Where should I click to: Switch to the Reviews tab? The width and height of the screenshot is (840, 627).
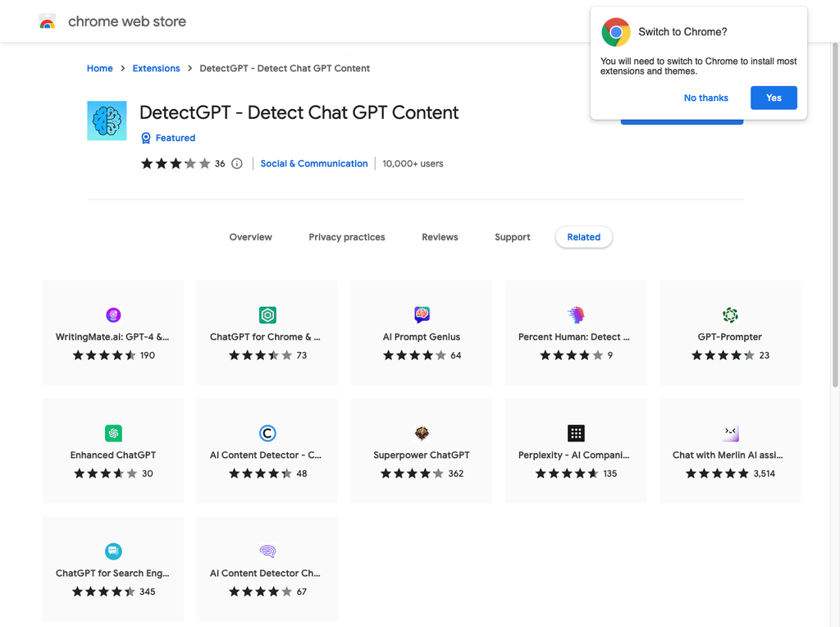440,237
